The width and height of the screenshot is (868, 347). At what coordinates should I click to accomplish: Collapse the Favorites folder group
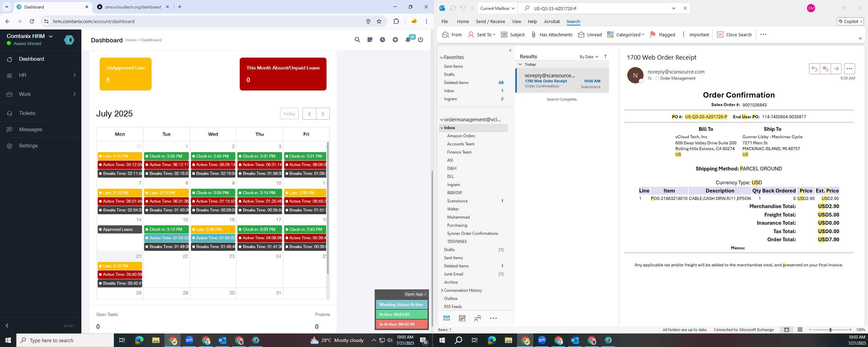pyautogui.click(x=442, y=58)
